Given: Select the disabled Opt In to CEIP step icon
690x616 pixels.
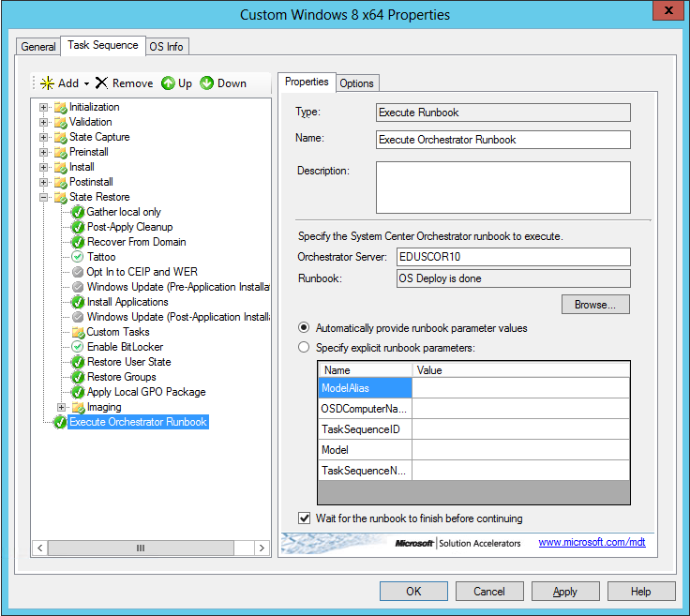Looking at the screenshot, I should [79, 272].
